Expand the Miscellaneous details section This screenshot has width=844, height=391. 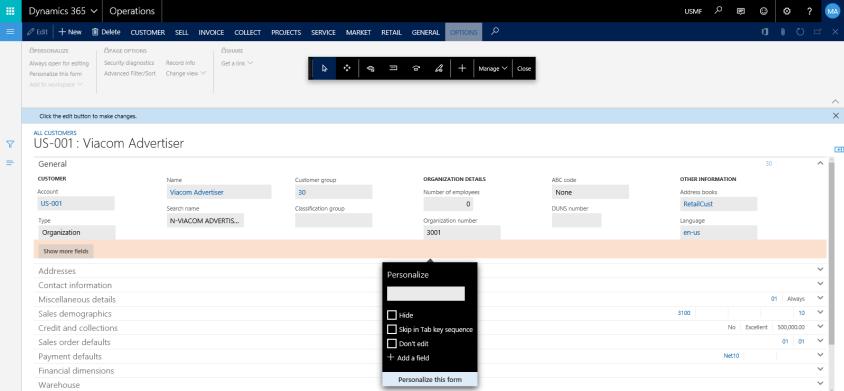(820, 298)
